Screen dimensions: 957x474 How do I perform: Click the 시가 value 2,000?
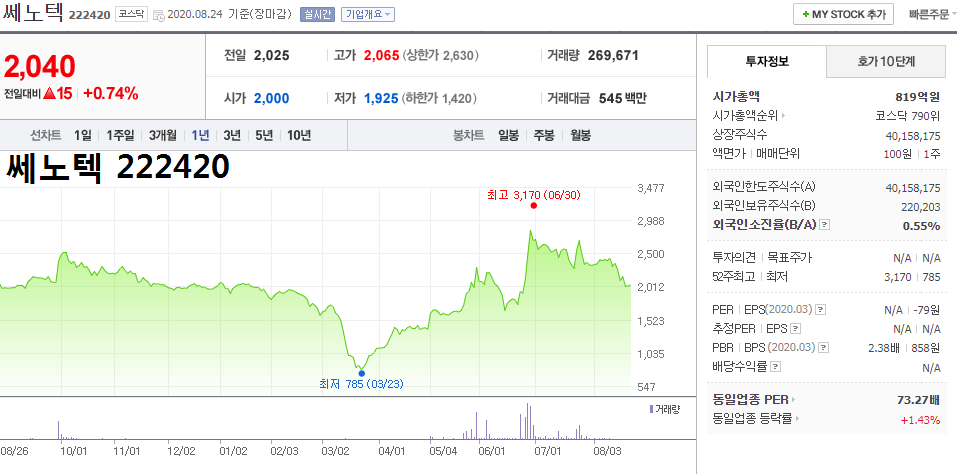tap(272, 98)
